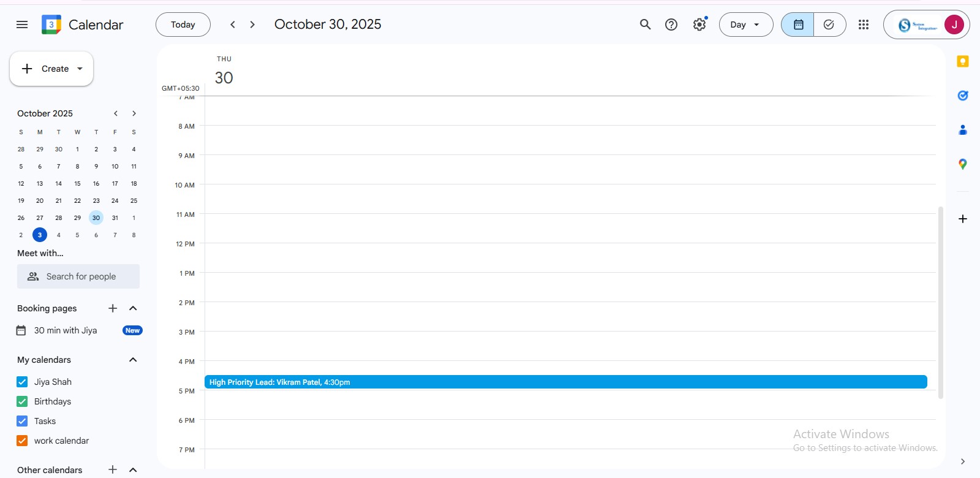This screenshot has height=478, width=980.
Task: Collapse the Booking pages section
Action: pos(133,308)
